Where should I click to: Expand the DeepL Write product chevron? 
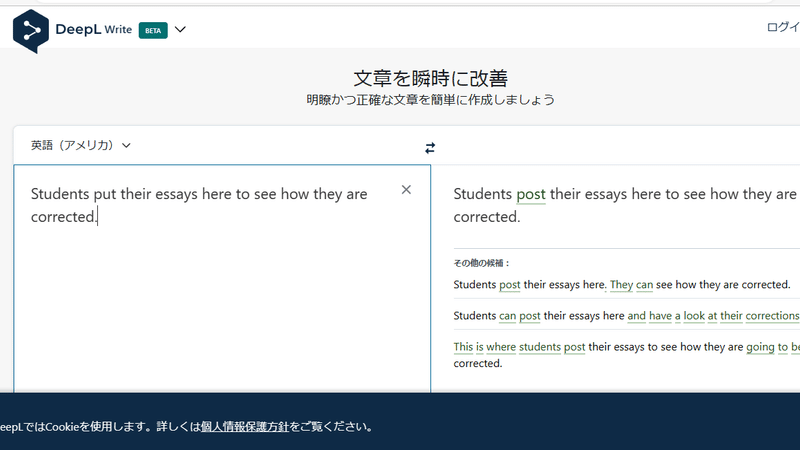[180, 30]
